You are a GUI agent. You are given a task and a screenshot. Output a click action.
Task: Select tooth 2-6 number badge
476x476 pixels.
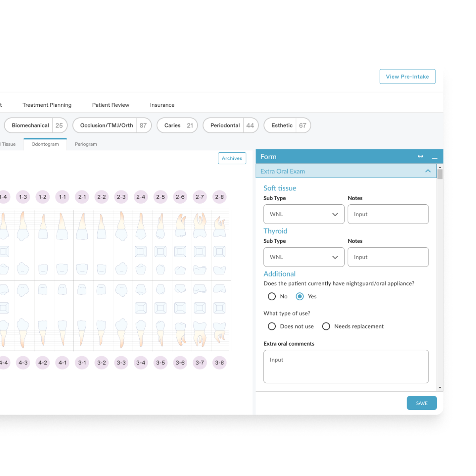(x=180, y=197)
